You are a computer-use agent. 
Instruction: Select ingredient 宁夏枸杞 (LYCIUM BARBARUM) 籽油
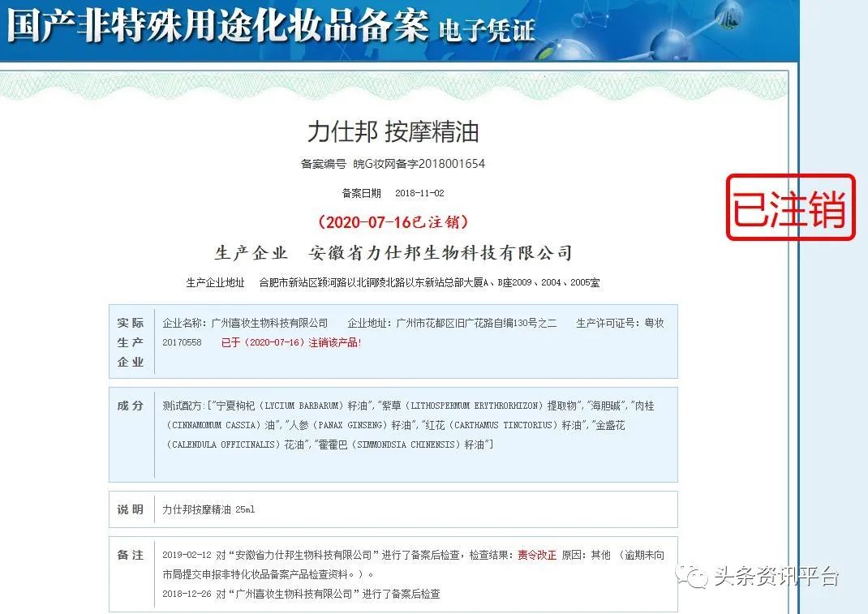coord(292,406)
